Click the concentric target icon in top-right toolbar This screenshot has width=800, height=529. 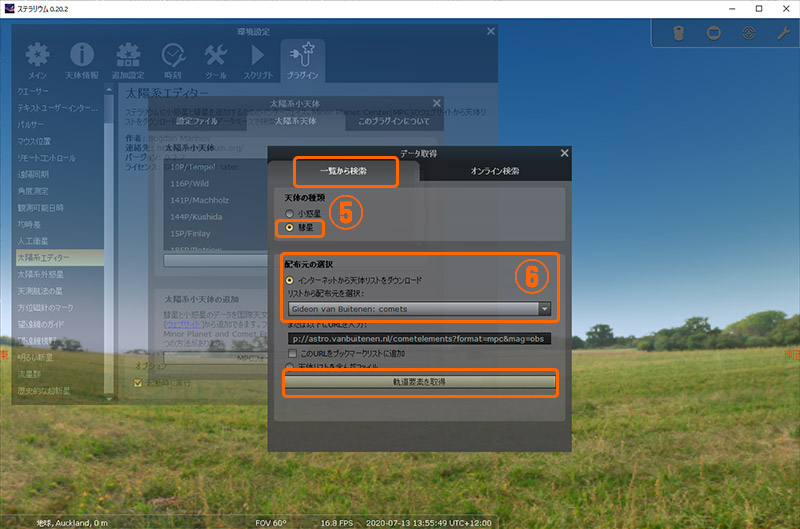click(x=749, y=33)
